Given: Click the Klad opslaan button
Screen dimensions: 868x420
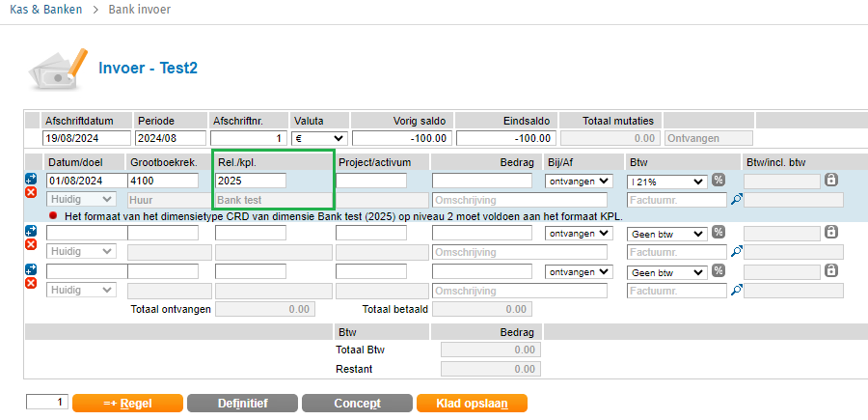Looking at the screenshot, I should (x=472, y=403).
